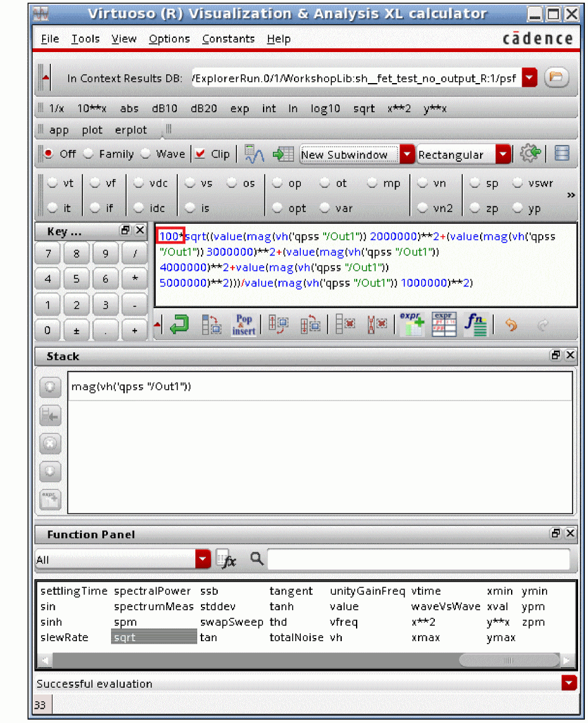
Task: Click the expr table editor icon
Action: point(444,325)
